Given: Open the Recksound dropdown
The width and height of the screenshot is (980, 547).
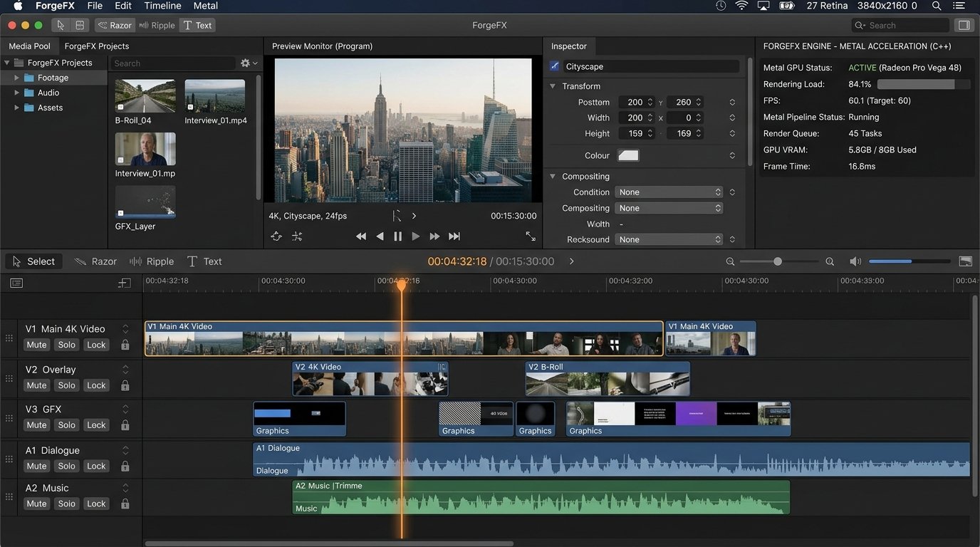Looking at the screenshot, I should (x=669, y=239).
